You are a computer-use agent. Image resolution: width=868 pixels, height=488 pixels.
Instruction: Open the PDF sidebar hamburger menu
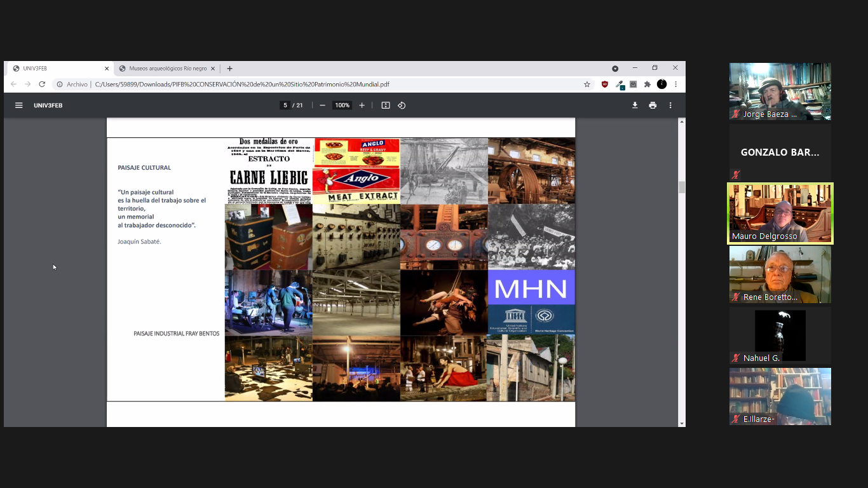pyautogui.click(x=19, y=105)
